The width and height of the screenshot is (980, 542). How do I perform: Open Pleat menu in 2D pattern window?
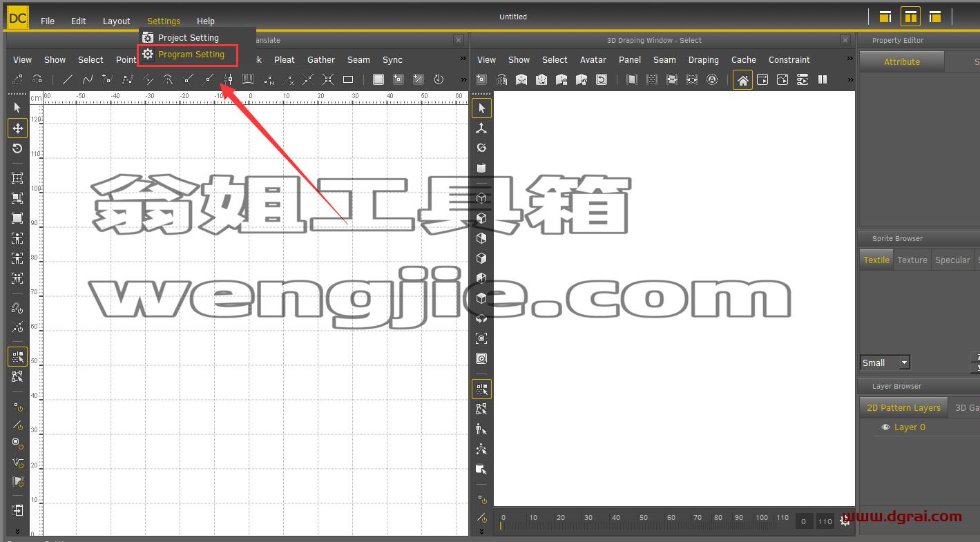point(285,60)
